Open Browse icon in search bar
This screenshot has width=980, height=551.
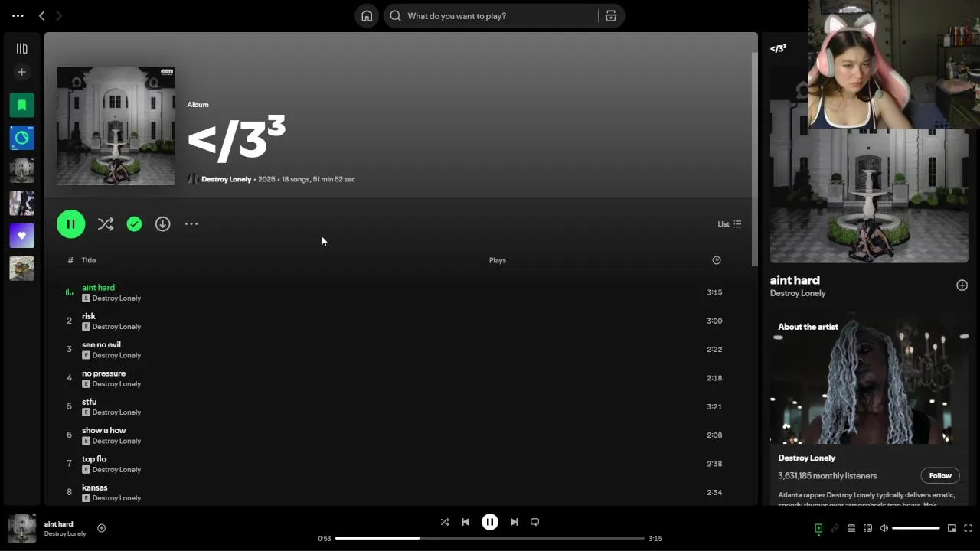pyautogui.click(x=611, y=16)
